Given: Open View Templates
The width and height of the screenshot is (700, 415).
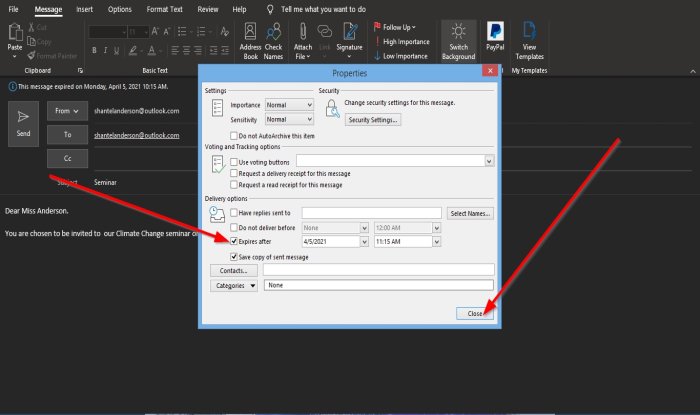Looking at the screenshot, I should pyautogui.click(x=529, y=41).
